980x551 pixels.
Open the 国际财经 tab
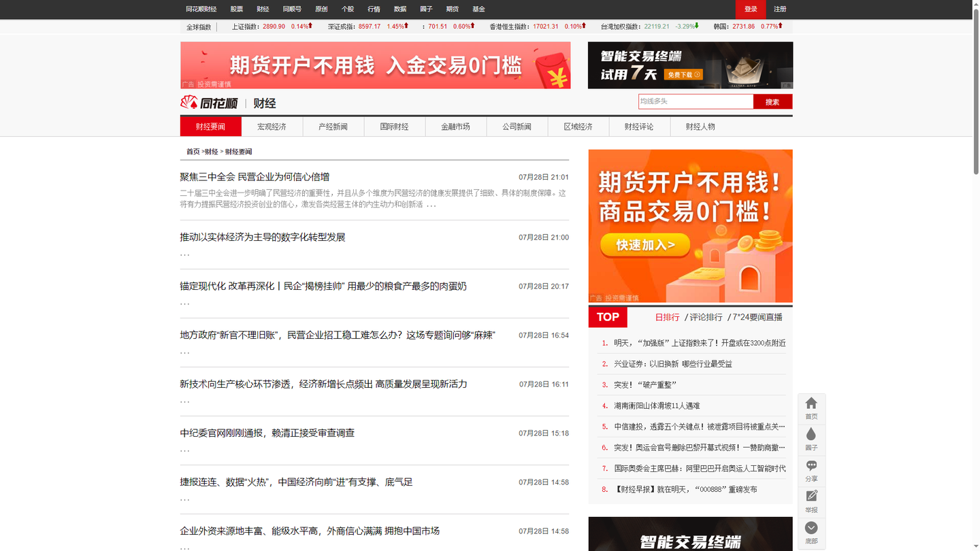pos(395,127)
